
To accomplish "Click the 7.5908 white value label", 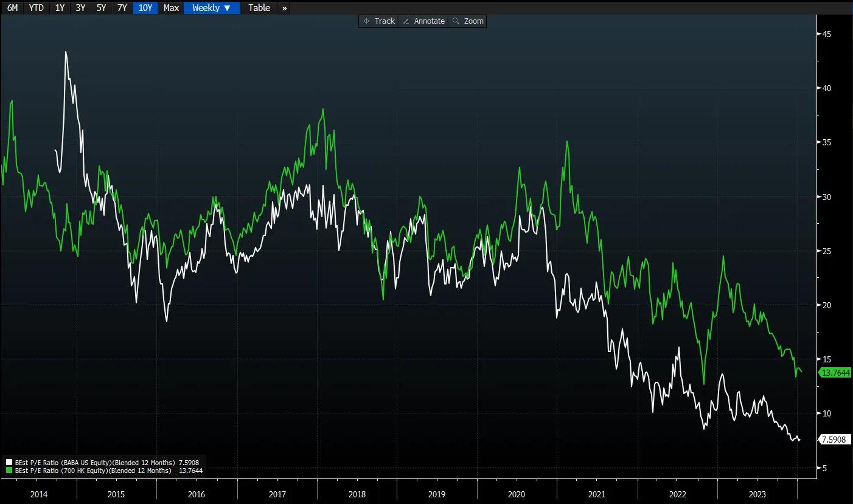I will pyautogui.click(x=835, y=440).
